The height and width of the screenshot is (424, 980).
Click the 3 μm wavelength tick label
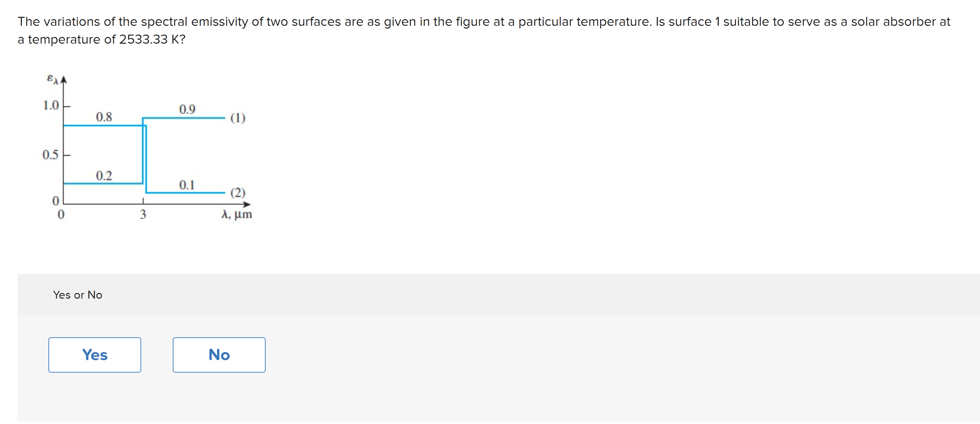click(x=143, y=214)
